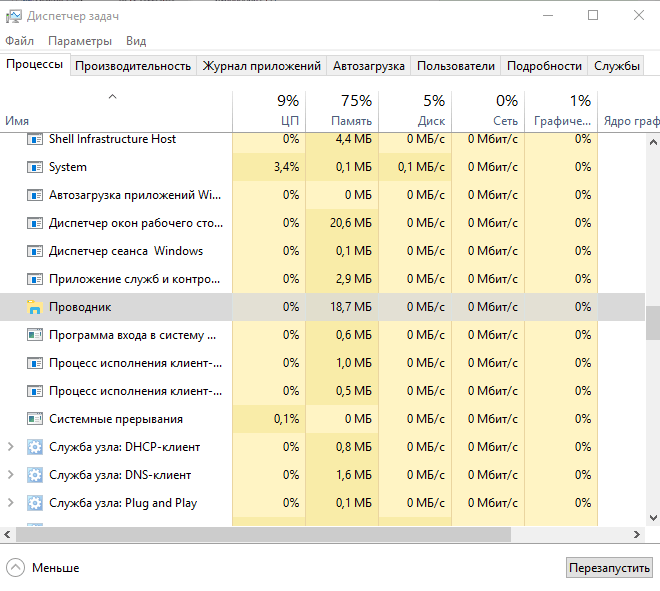Click the Перезапустить button
The image size is (660, 591).
(609, 568)
